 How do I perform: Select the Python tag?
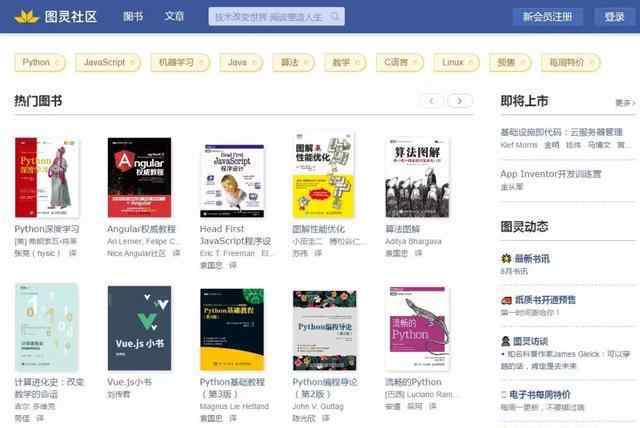coord(40,62)
